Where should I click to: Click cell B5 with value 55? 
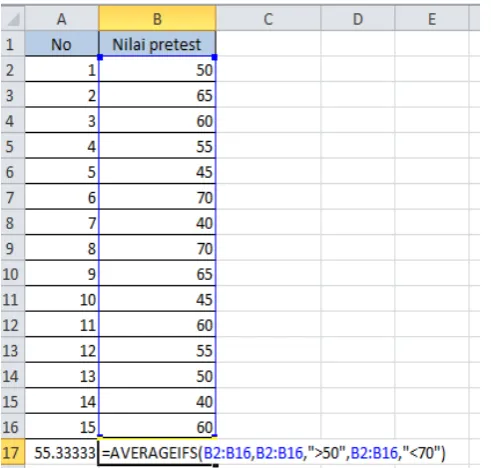pos(157,146)
